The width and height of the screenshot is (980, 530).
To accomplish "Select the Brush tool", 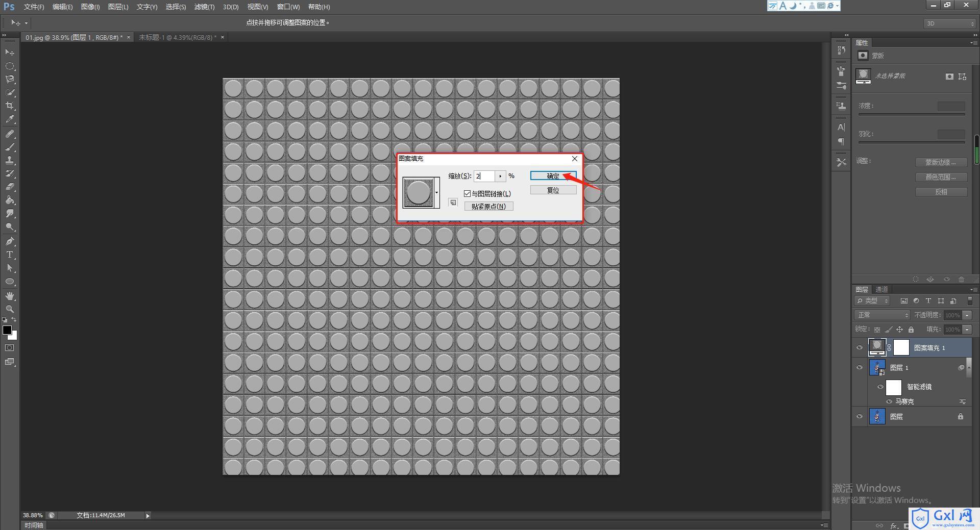I will [10, 147].
